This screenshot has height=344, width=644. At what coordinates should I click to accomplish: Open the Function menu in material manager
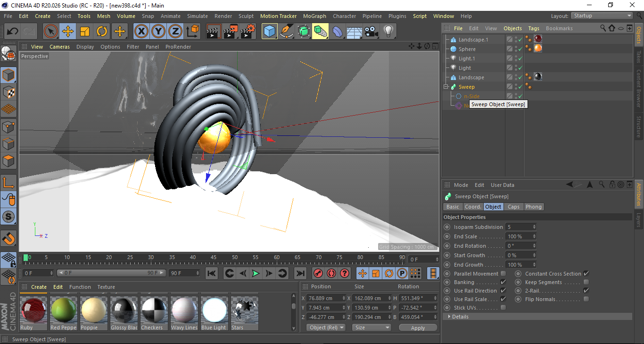coord(80,287)
